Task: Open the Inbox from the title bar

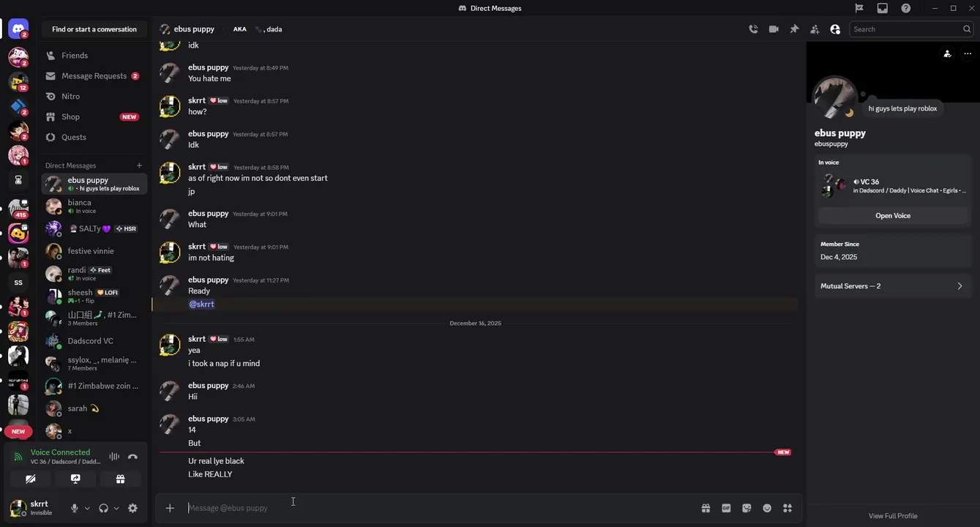Action: tap(883, 8)
